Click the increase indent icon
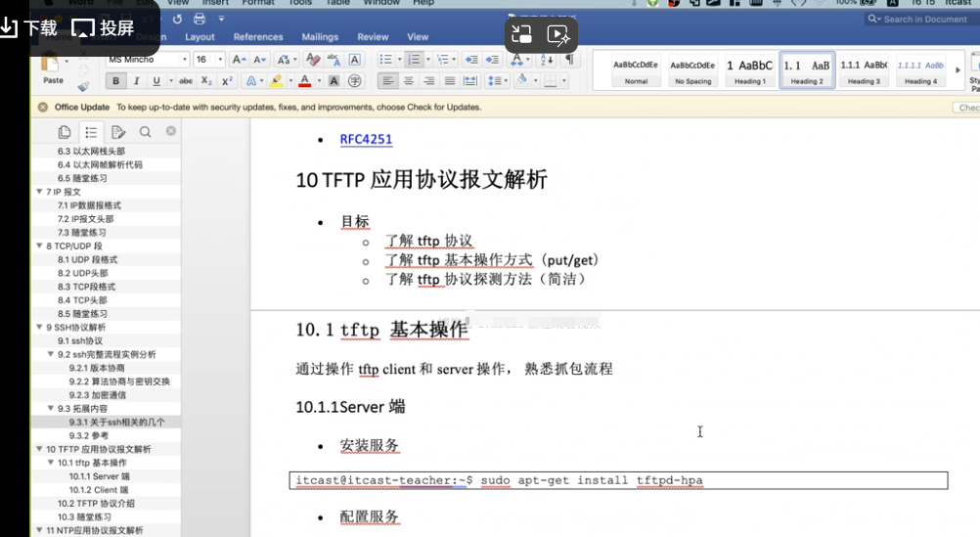The height and width of the screenshot is (537, 980). 491,60
